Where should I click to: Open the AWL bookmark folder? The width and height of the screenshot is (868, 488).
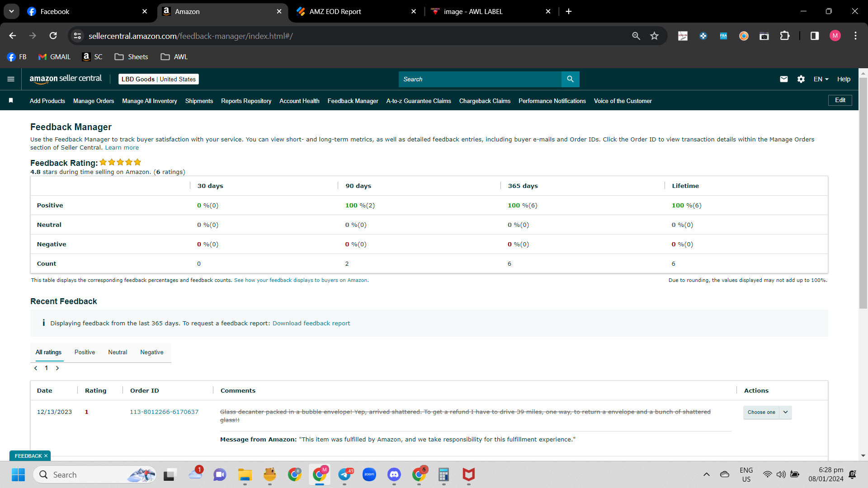(174, 57)
